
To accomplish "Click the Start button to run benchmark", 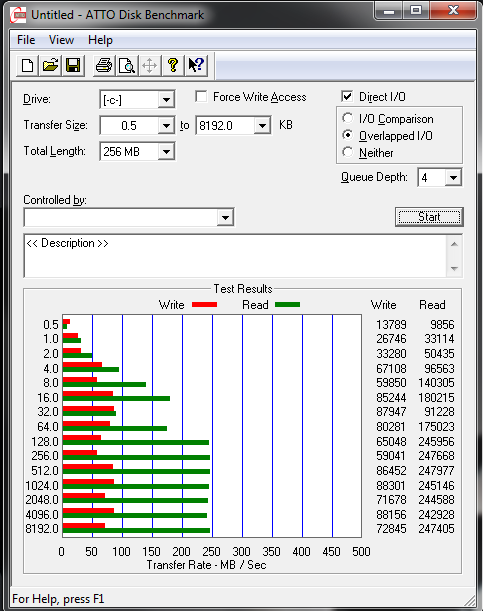I will (429, 217).
